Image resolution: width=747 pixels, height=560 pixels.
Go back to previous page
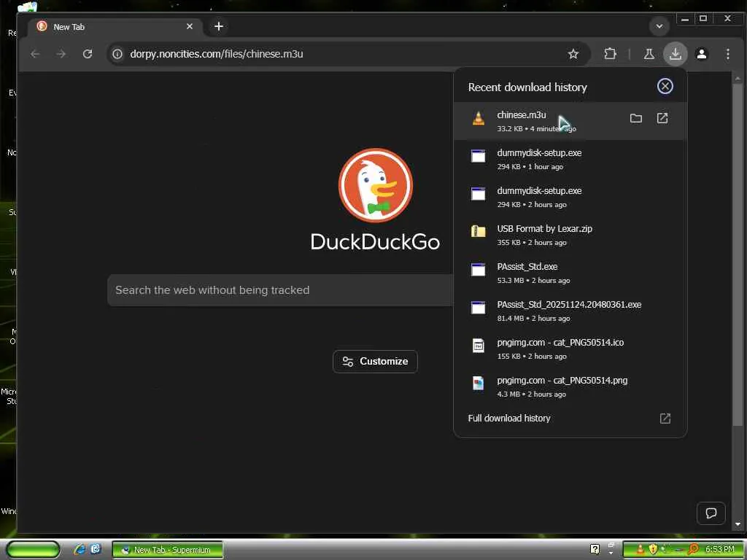[35, 54]
